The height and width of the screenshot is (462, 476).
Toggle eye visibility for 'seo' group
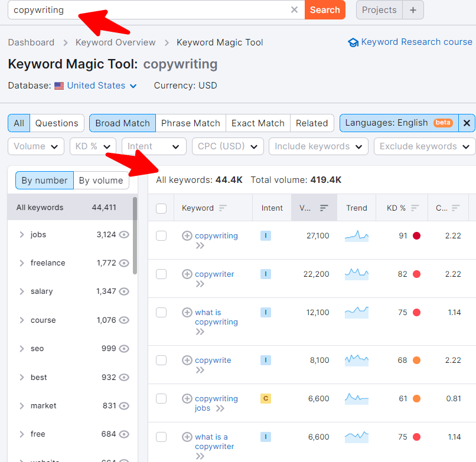(124, 349)
